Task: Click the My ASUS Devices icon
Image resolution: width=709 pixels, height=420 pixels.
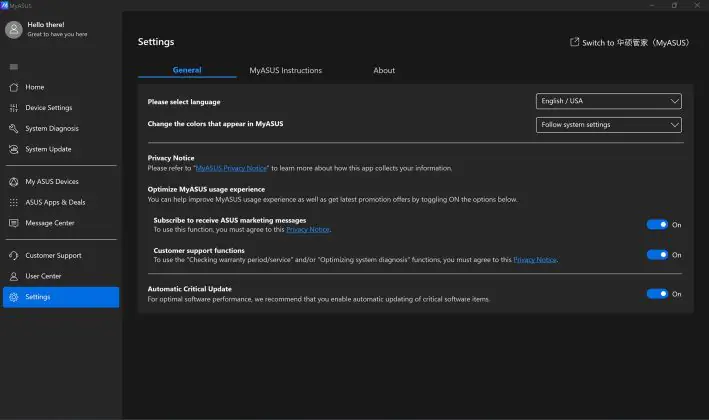Action: pos(14,182)
